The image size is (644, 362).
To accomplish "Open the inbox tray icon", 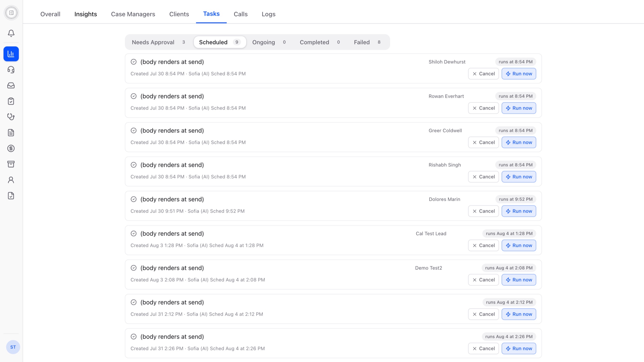I will point(11,85).
